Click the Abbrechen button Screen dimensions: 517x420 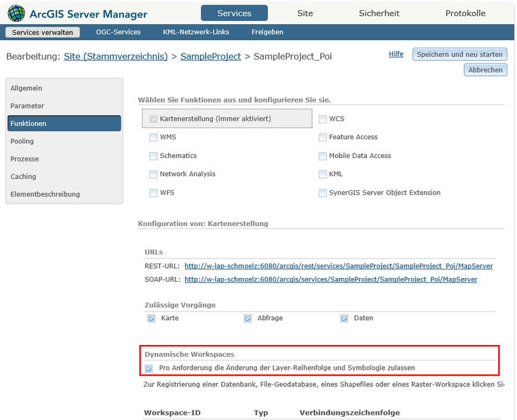[486, 70]
